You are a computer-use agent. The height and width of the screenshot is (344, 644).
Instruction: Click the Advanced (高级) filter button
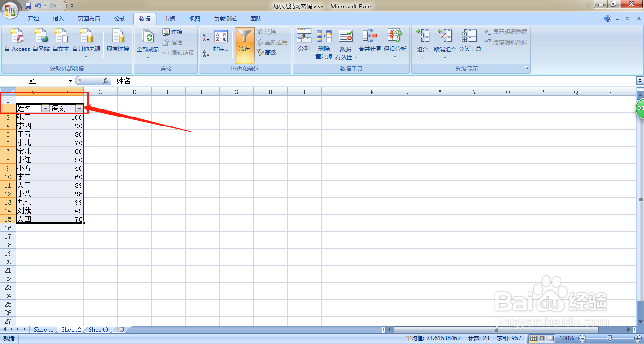[x=267, y=53]
